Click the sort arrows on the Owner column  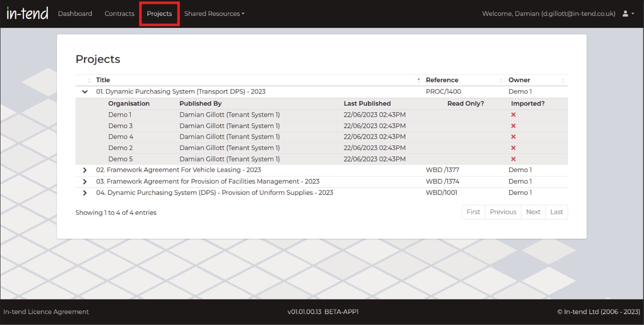point(563,80)
